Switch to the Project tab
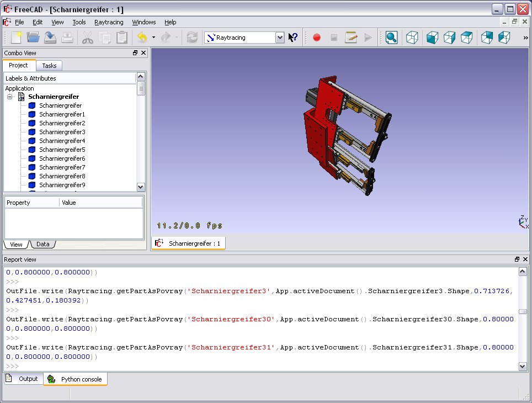Image resolution: width=532 pixels, height=403 pixels. pyautogui.click(x=18, y=65)
